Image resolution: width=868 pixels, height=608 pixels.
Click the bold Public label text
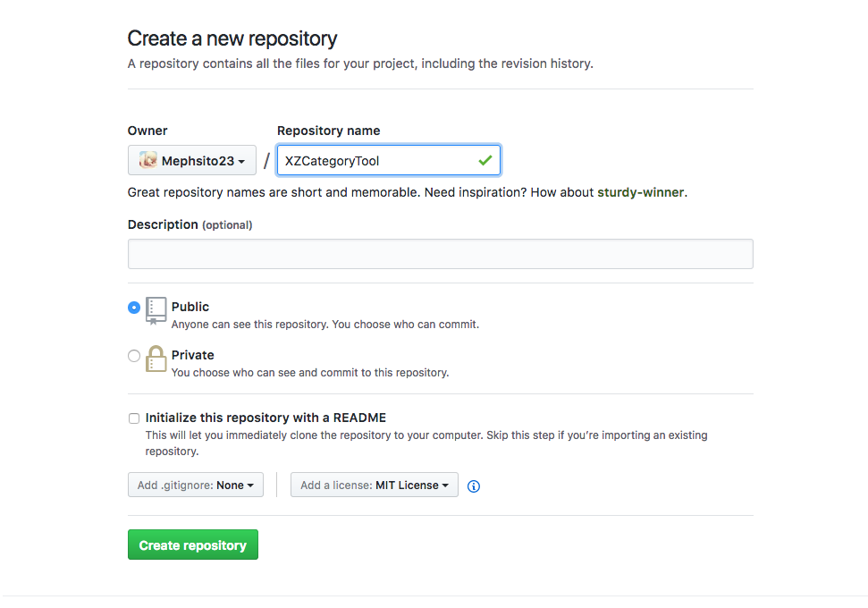190,307
